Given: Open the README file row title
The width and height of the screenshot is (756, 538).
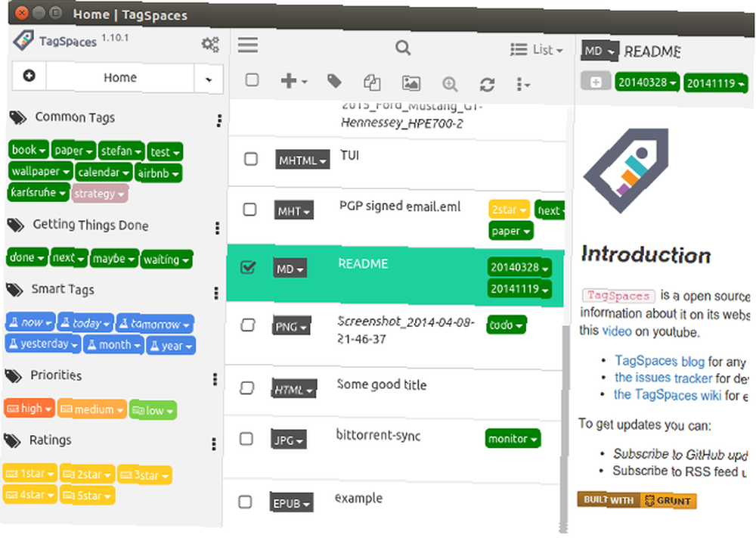Looking at the screenshot, I should tap(363, 263).
